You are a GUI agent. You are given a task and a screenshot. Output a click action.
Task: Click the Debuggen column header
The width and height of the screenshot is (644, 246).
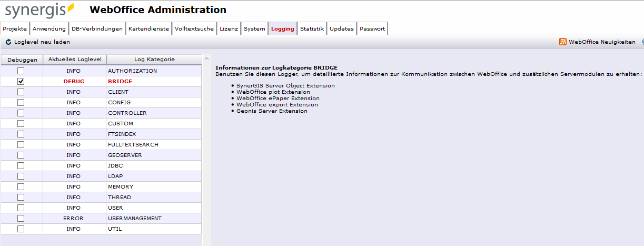point(22,60)
